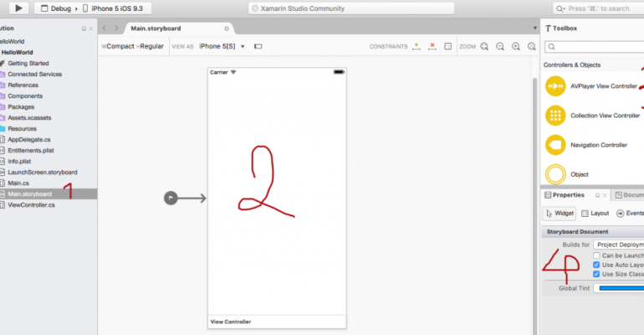Open Connected Services node
Viewport: 644px width, 335px height.
point(34,74)
